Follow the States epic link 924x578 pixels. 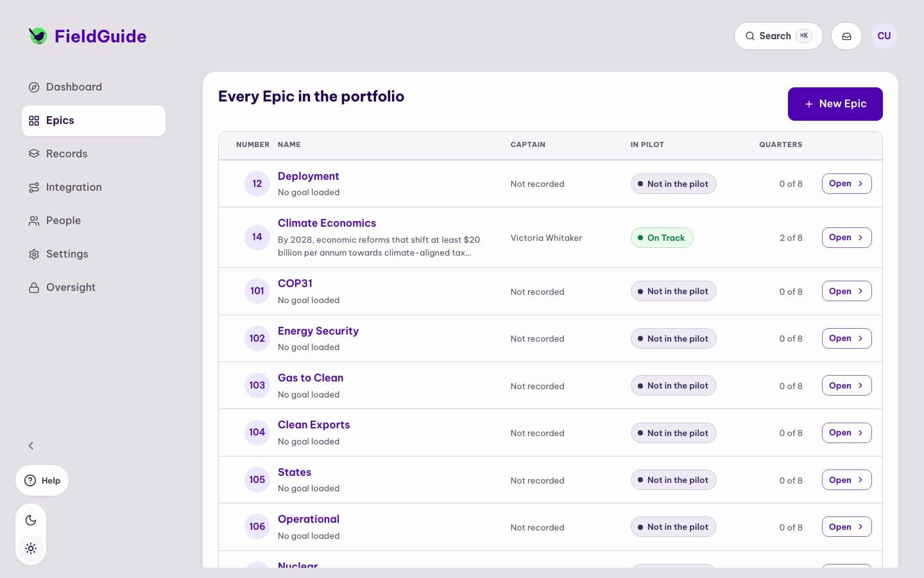point(295,472)
